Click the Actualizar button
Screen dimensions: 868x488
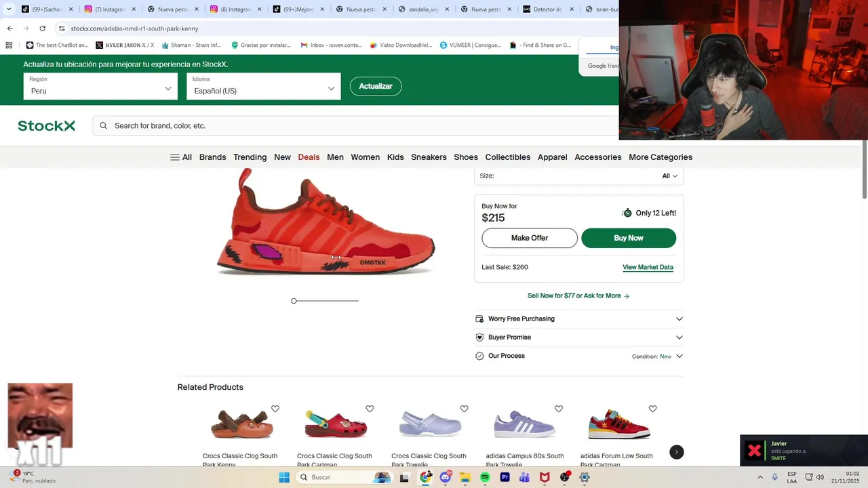pyautogui.click(x=376, y=86)
